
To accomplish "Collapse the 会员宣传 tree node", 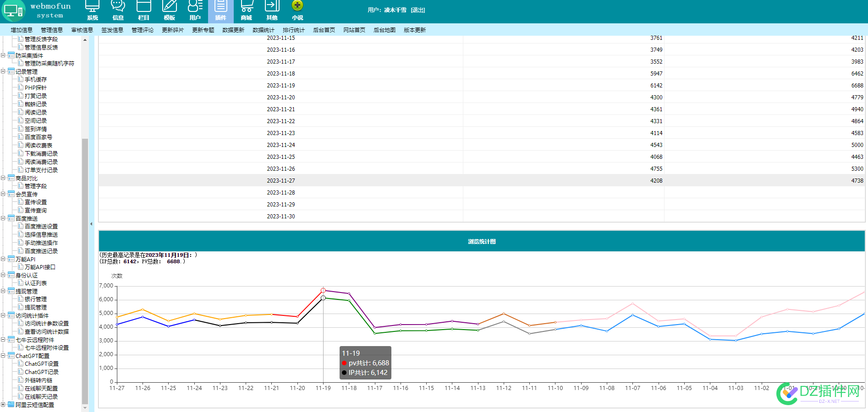I will click(3, 194).
